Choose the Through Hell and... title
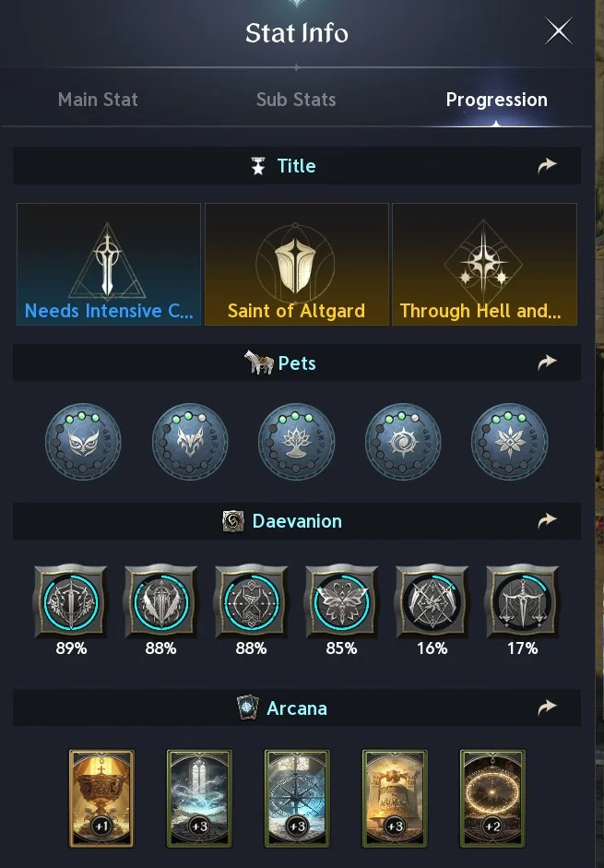The height and width of the screenshot is (868, 604). (x=484, y=265)
